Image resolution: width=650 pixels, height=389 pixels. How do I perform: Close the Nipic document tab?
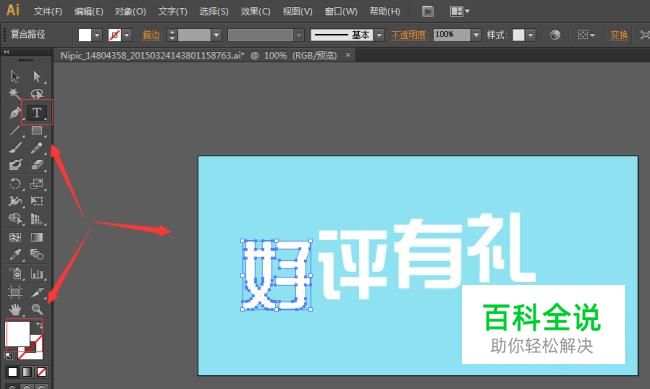(x=348, y=55)
